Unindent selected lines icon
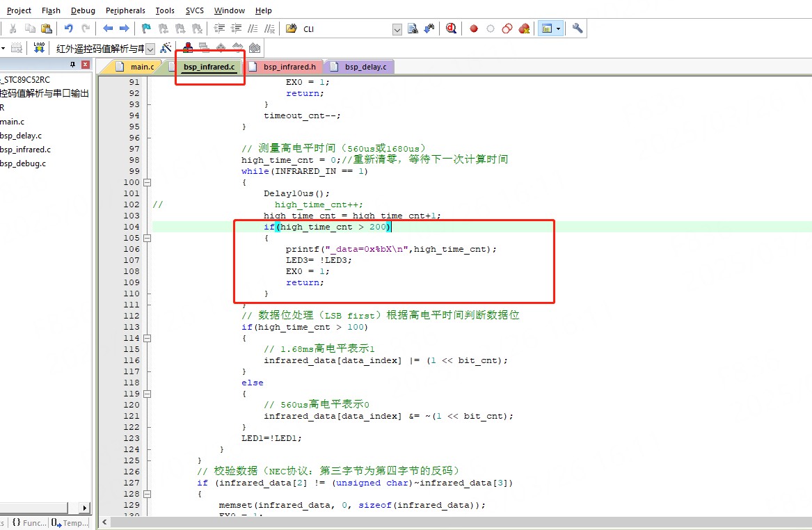The image size is (812, 530). [236, 29]
